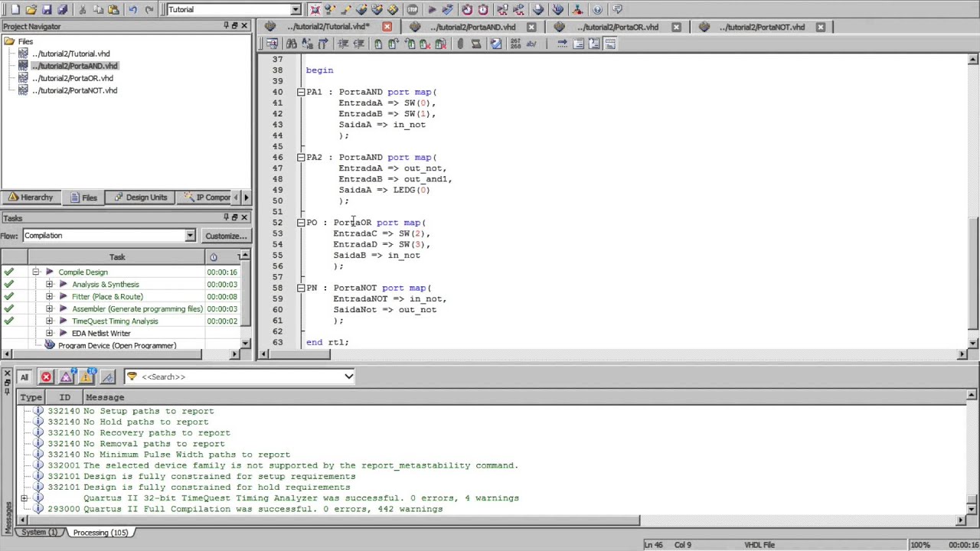Select PortaNOT.vhd in the Files tree
980x551 pixels.
(x=74, y=90)
